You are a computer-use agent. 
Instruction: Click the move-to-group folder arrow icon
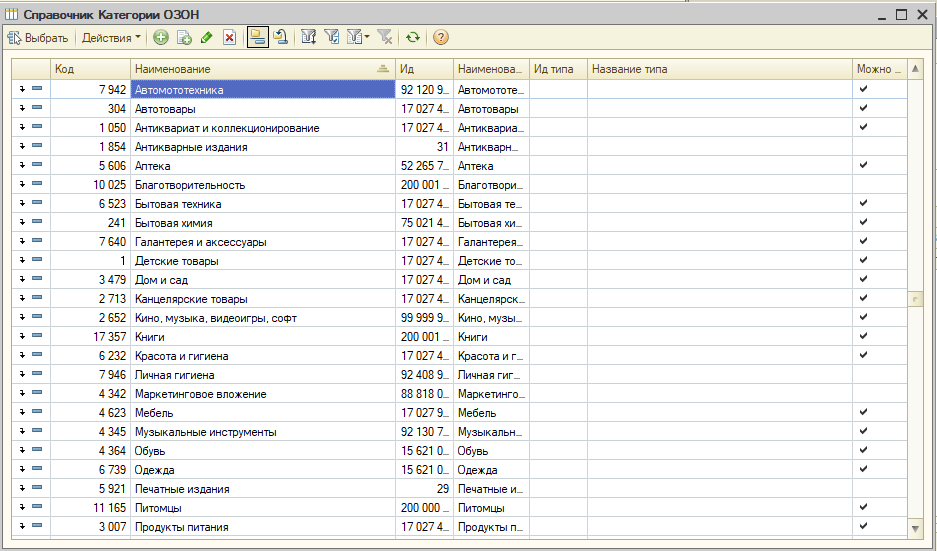[280, 38]
